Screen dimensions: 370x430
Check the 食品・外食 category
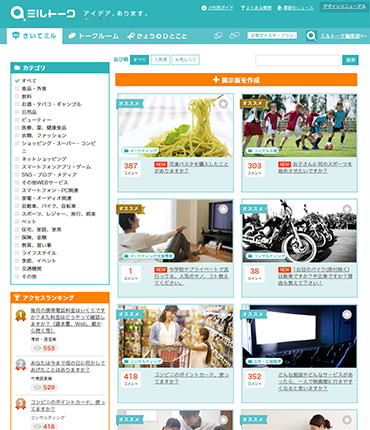coord(17,89)
